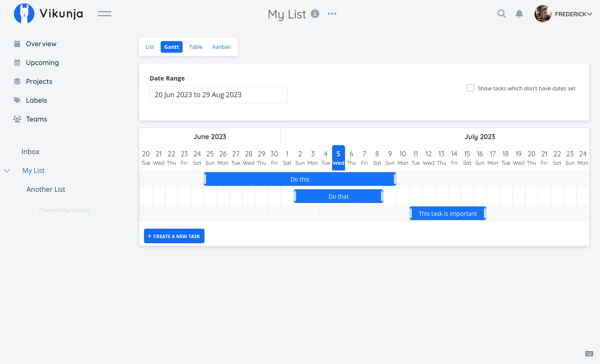Open Another List in sidebar

pos(46,189)
